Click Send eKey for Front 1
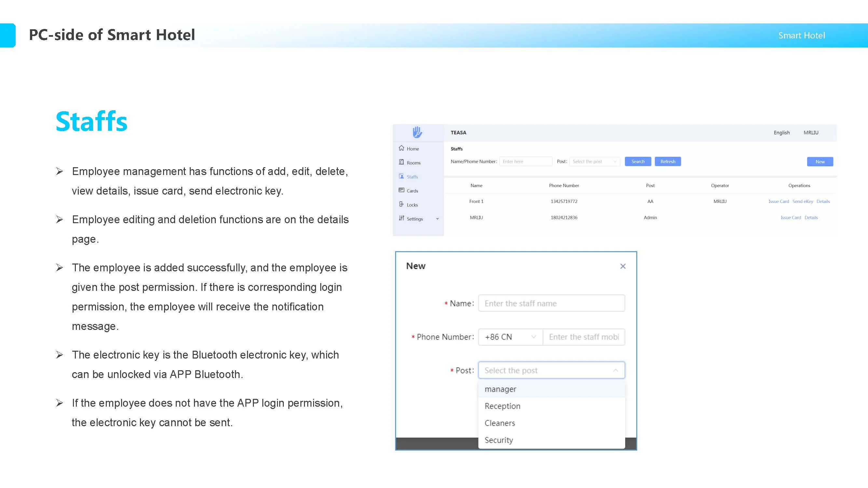The image size is (868, 488). point(803,201)
